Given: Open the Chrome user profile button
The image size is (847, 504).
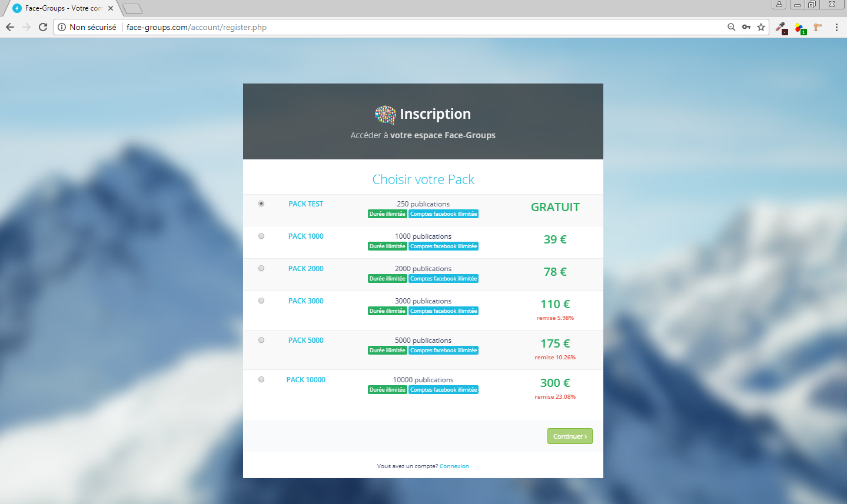Looking at the screenshot, I should tap(779, 5).
